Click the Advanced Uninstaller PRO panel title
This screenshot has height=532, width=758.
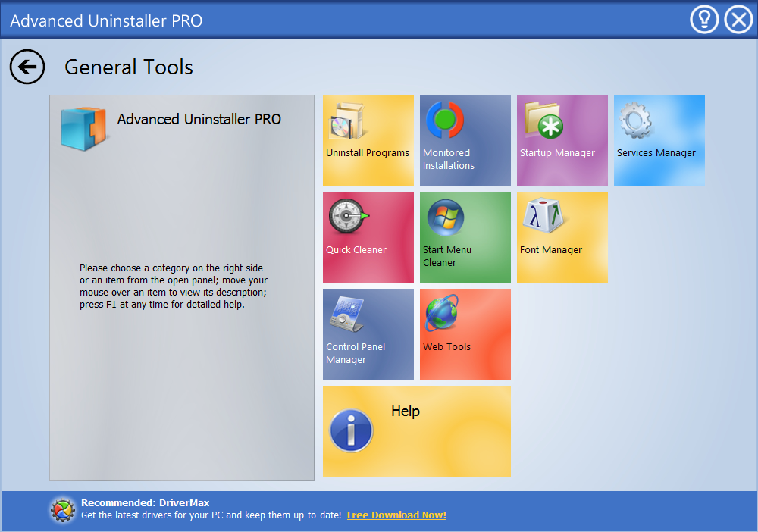pos(199,119)
